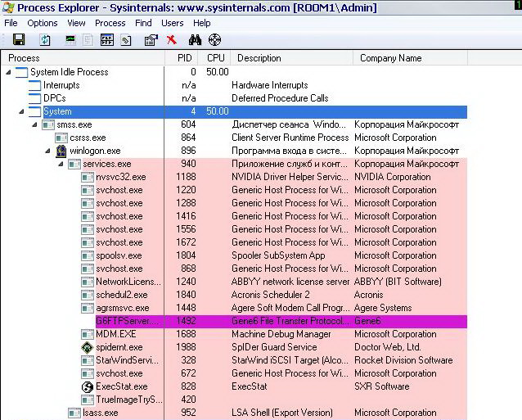
Task: Click the MDM.EXE process icon
Action: tap(88, 334)
